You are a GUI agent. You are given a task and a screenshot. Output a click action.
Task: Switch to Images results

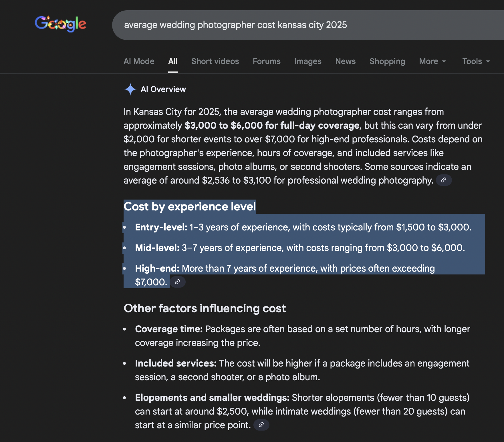click(308, 61)
